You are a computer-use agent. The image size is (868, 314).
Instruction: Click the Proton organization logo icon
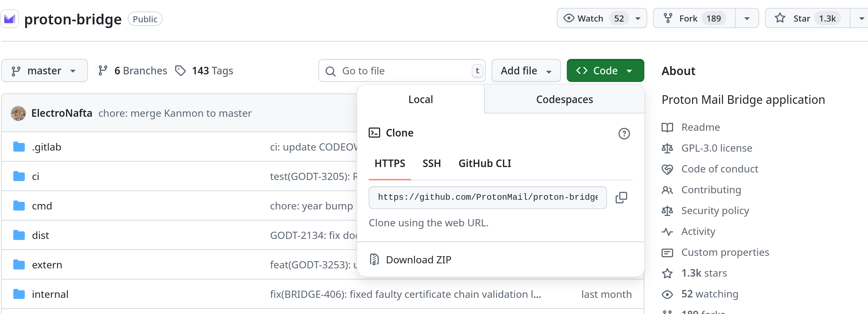tap(10, 19)
